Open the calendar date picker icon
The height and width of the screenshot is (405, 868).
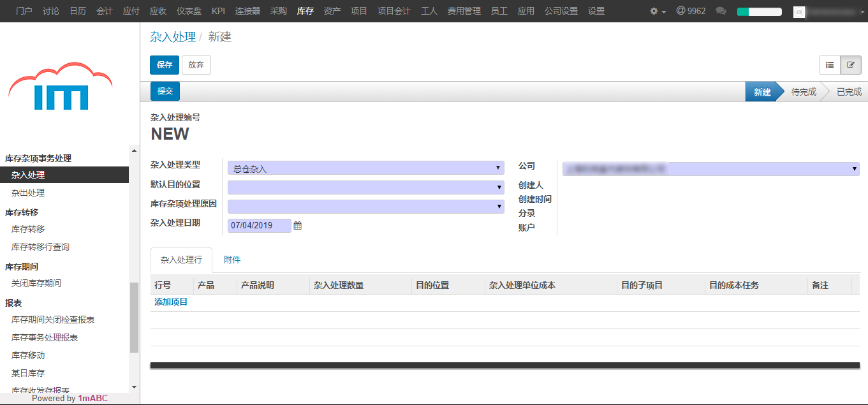click(297, 225)
